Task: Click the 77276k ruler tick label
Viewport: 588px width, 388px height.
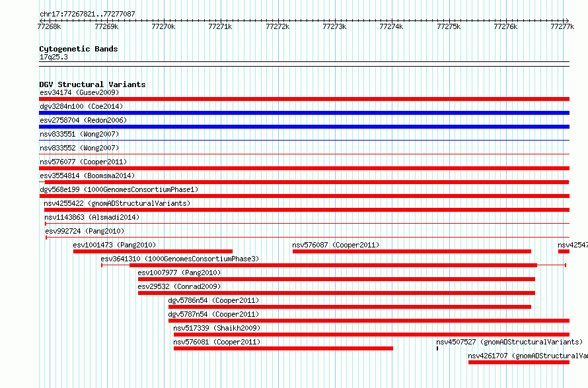Action: [505, 26]
